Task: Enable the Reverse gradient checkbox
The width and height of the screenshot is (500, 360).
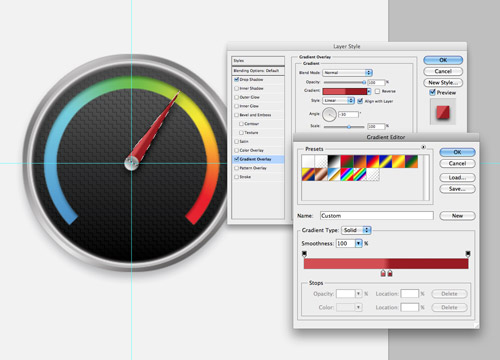Action: (x=377, y=91)
